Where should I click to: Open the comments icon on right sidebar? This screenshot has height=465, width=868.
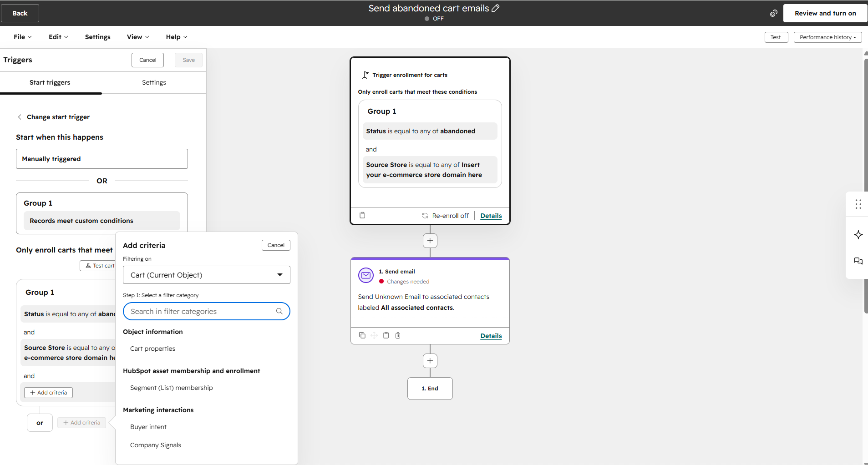click(858, 261)
